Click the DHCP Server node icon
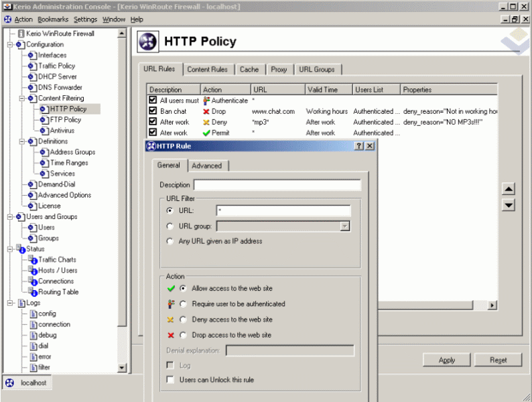Image resolution: width=532 pixels, height=402 pixels. coord(32,77)
